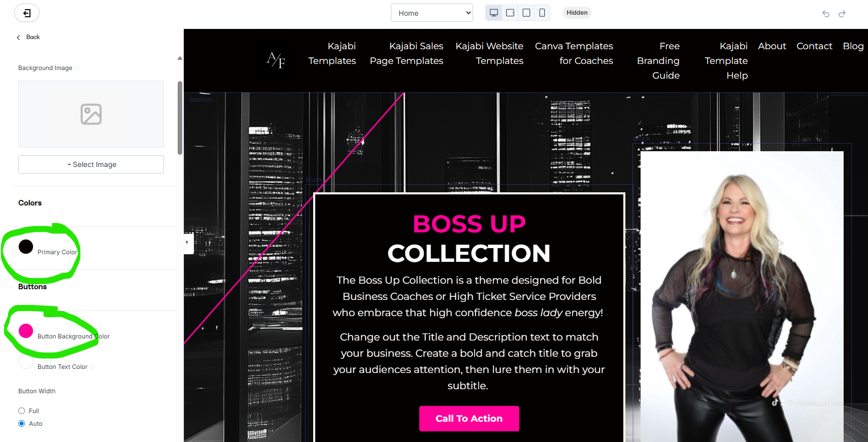
Task: Select the Auto button width option
Action: [x=21, y=424]
